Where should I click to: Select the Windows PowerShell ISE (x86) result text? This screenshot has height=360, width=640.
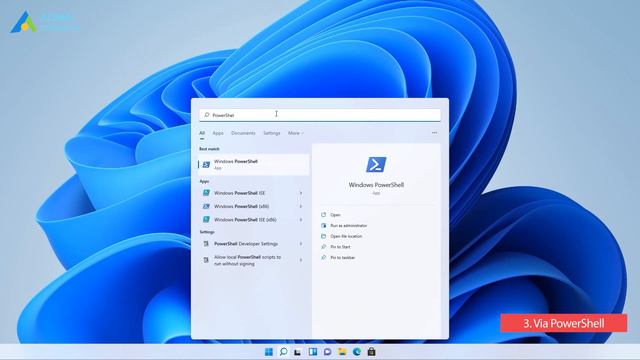tap(245, 220)
